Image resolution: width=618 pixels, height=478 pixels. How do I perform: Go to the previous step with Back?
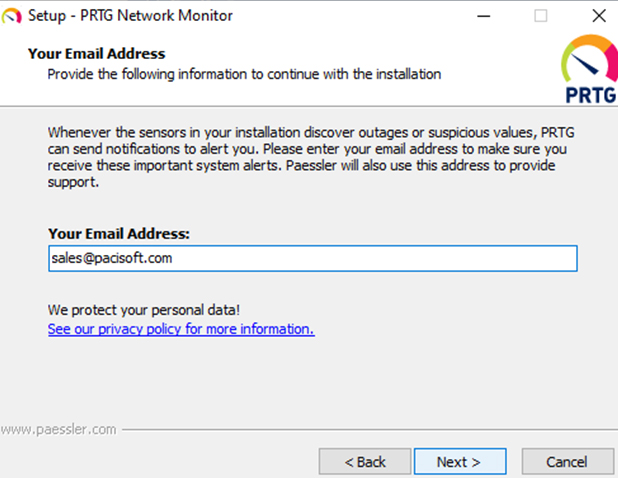[365, 462]
